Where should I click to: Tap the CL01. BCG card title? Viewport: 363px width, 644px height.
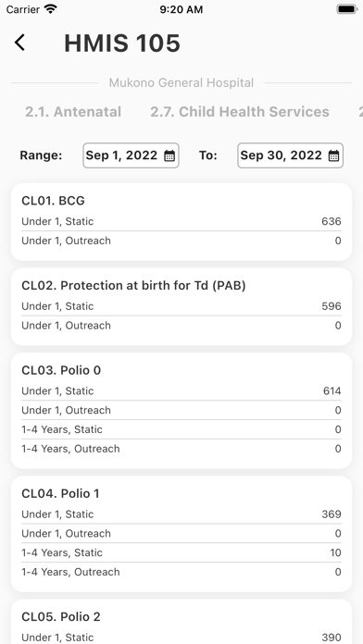click(53, 201)
